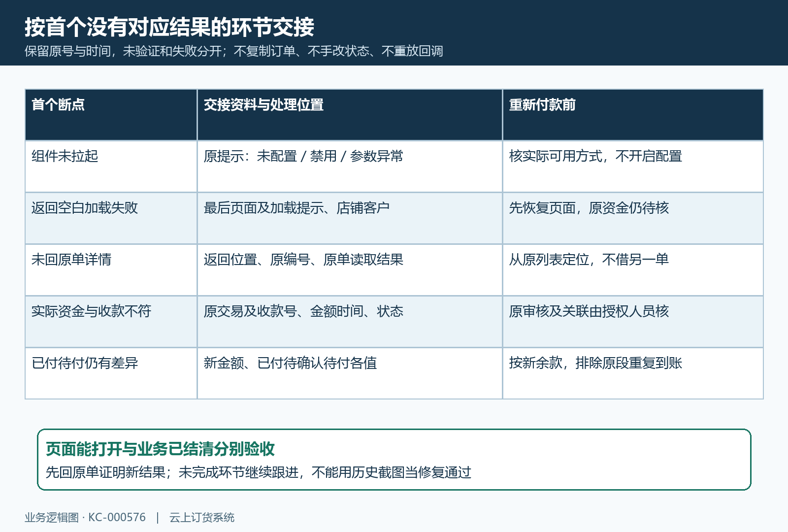788x532 pixels.
Task: Select the cell 组件未拉起
Action: 111,166
